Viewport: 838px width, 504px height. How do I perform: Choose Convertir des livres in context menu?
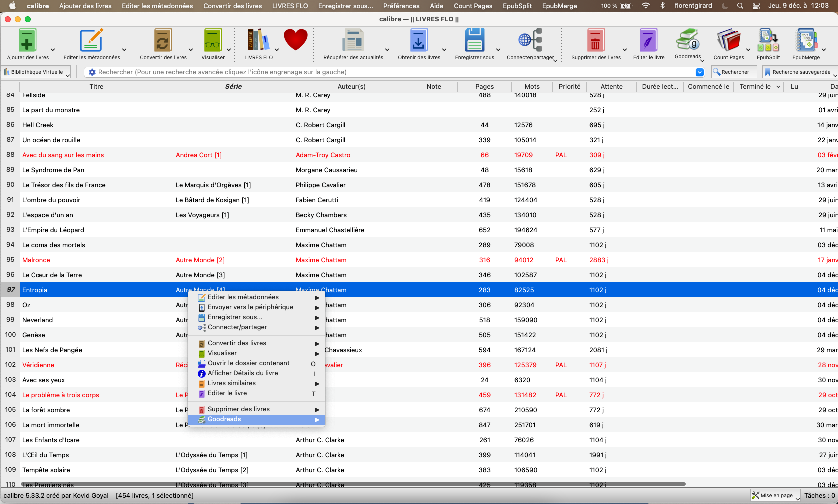[256, 343]
